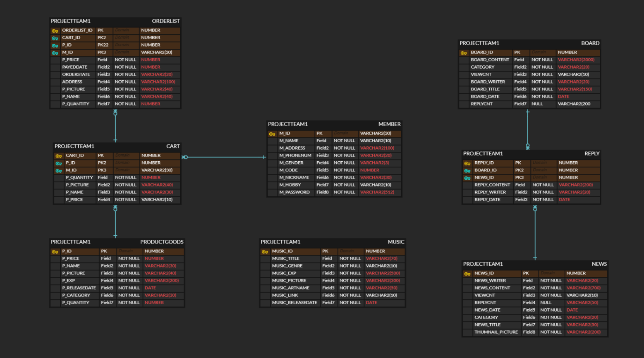Click the cyan foreign key icon beside NEWS_ID in REPLY

coord(467,177)
